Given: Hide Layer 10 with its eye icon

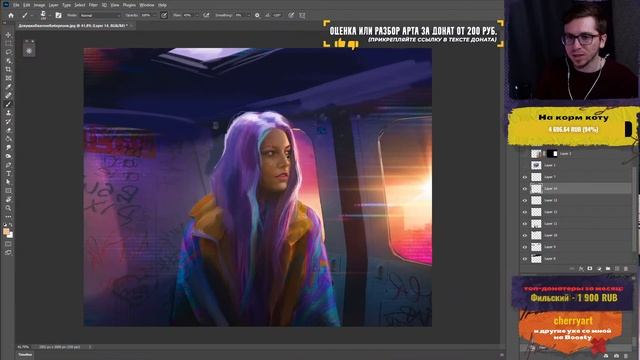Looking at the screenshot, I should click(525, 236).
